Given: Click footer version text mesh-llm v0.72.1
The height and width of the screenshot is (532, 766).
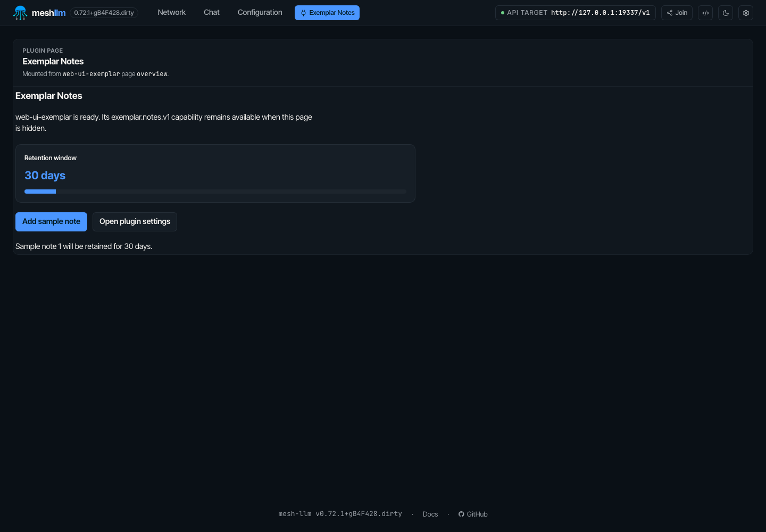Looking at the screenshot, I should tap(340, 514).
